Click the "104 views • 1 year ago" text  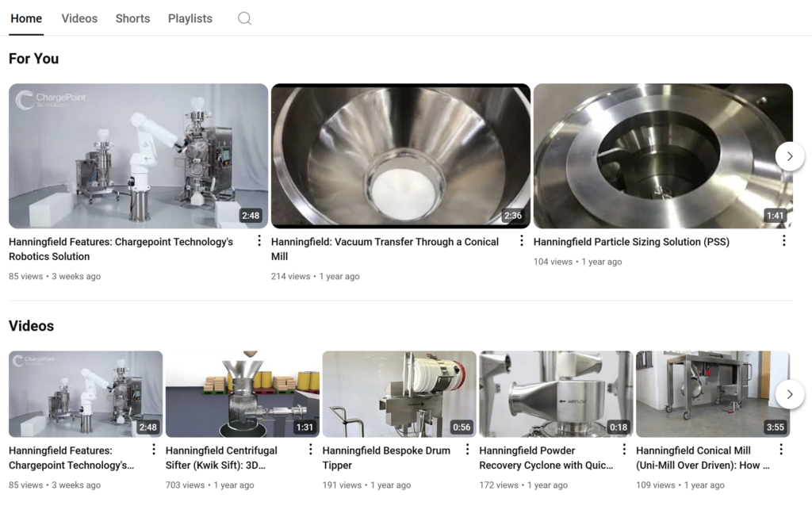(x=578, y=262)
